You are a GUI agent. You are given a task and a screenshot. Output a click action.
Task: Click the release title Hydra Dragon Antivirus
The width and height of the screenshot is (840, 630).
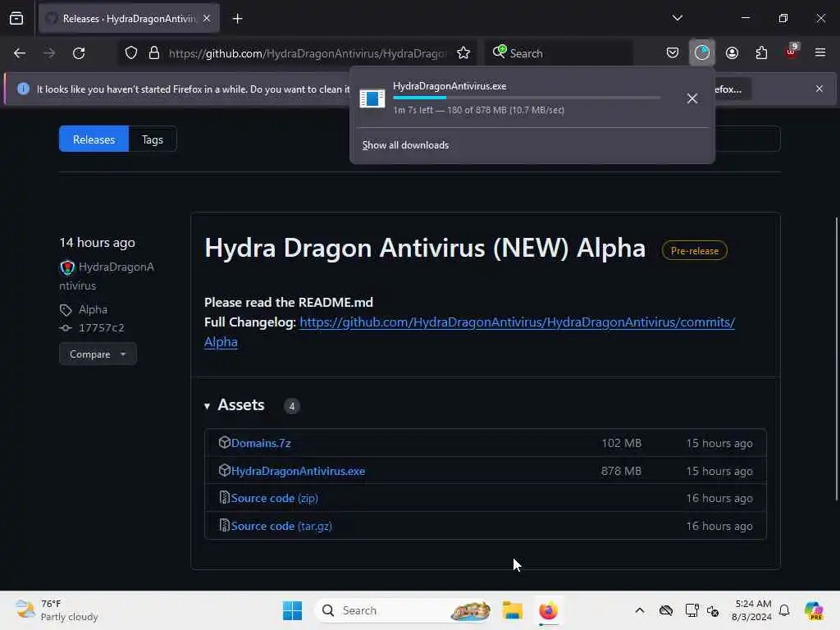pos(425,248)
